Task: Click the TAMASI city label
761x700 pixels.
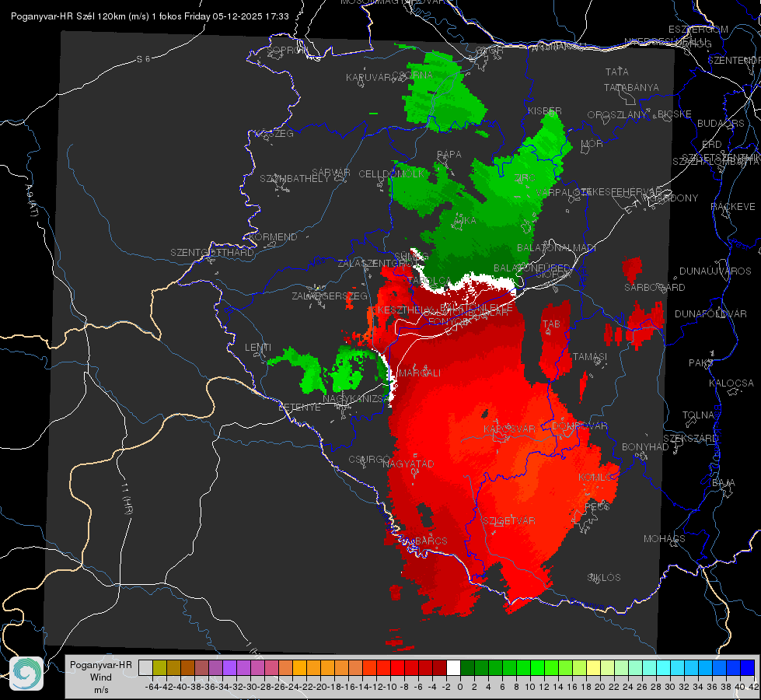Action: [x=590, y=356]
